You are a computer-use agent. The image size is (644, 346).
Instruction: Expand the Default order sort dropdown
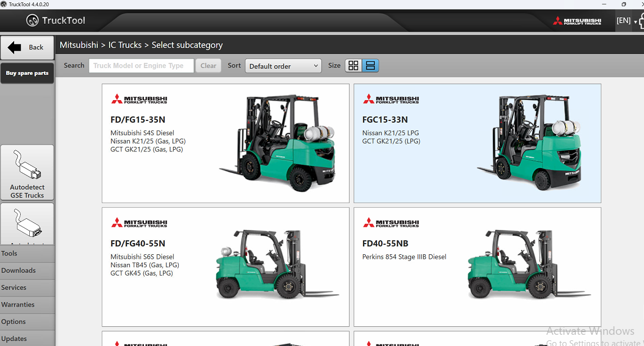[x=283, y=66]
